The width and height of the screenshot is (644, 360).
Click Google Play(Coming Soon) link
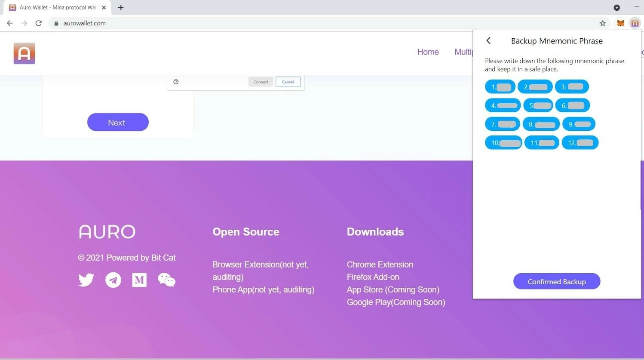tap(396, 302)
